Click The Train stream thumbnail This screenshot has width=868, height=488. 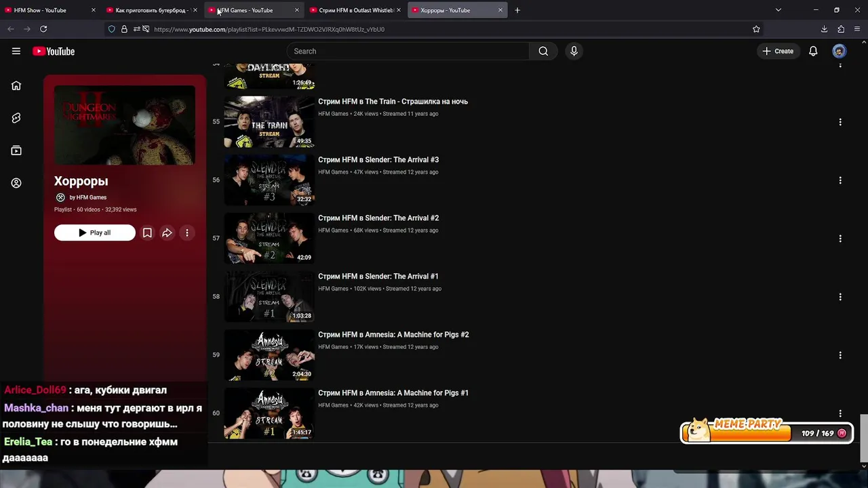[x=269, y=122]
